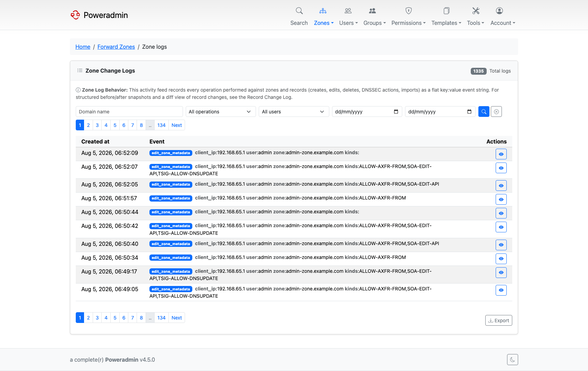Click the edit_zone_metadata badge at 06:49:05
The height and width of the screenshot is (371, 588).
(x=171, y=289)
